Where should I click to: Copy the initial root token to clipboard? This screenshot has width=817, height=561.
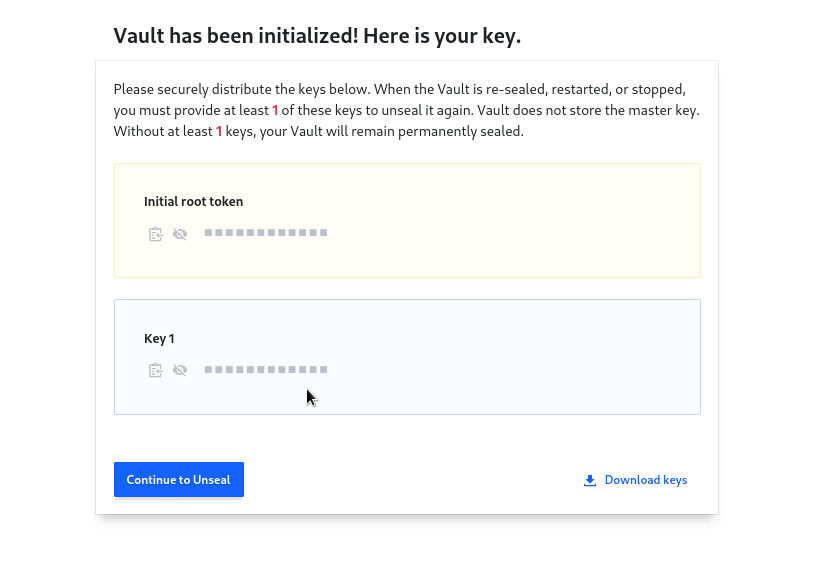[155, 234]
